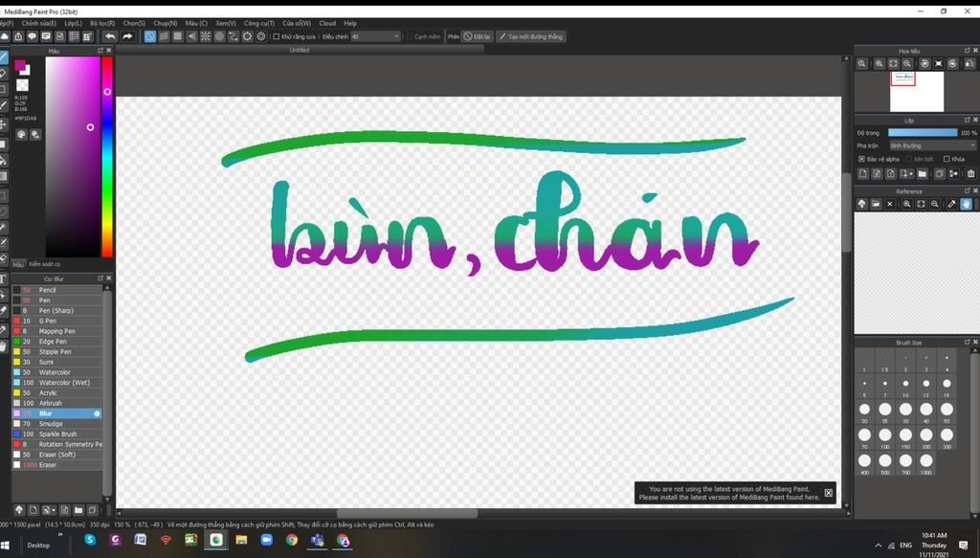Rotate canvas right in navigator
Viewport: 980px width, 558px height.
tap(952, 64)
